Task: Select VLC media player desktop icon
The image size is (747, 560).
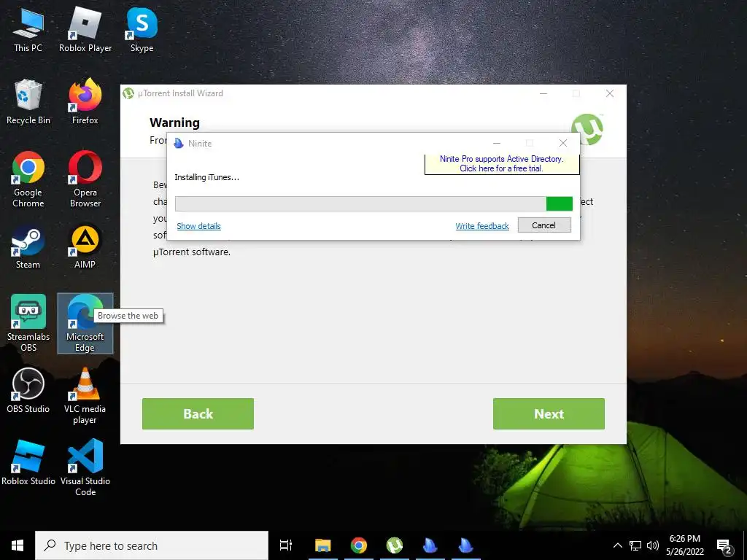Action: click(85, 396)
